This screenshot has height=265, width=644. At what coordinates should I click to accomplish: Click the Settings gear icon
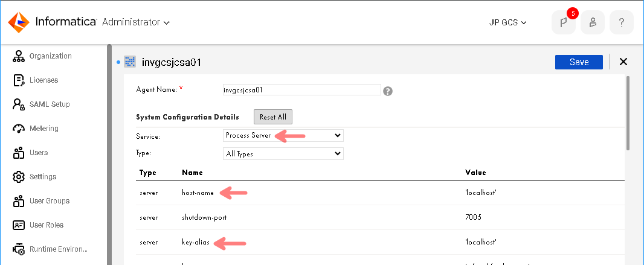pyautogui.click(x=19, y=177)
